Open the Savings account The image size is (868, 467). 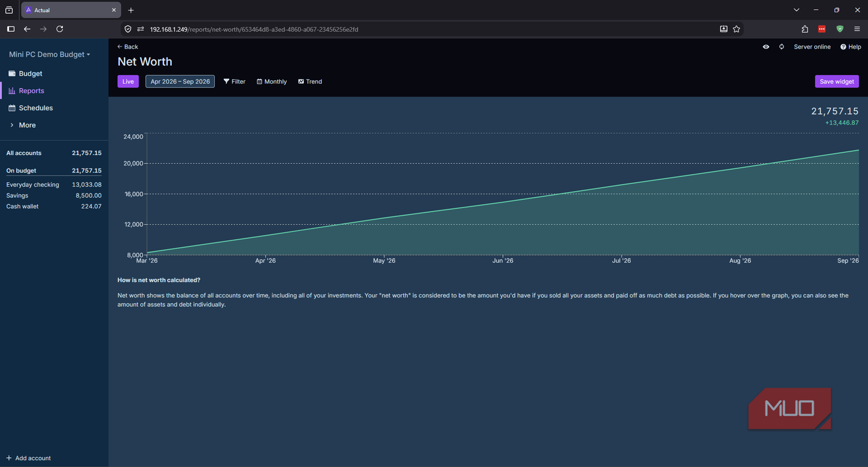[x=54, y=196]
